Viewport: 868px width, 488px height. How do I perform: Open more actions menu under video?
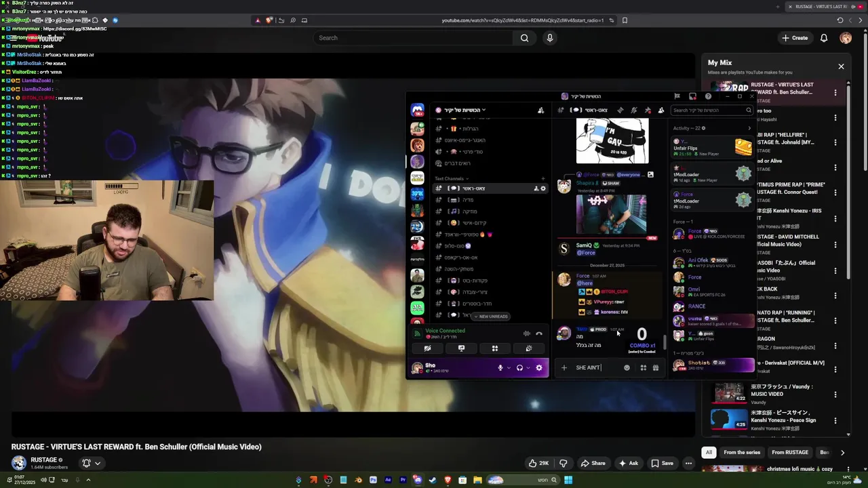click(x=688, y=464)
